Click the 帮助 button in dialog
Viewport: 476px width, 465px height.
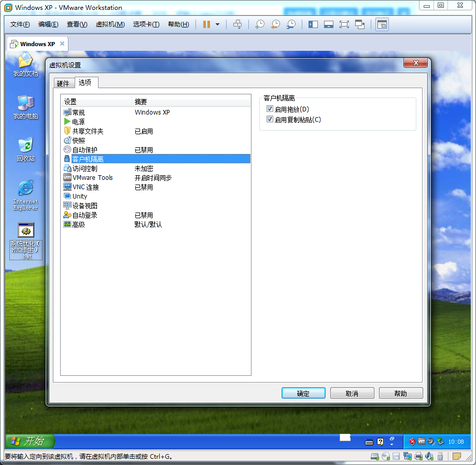coord(401,393)
